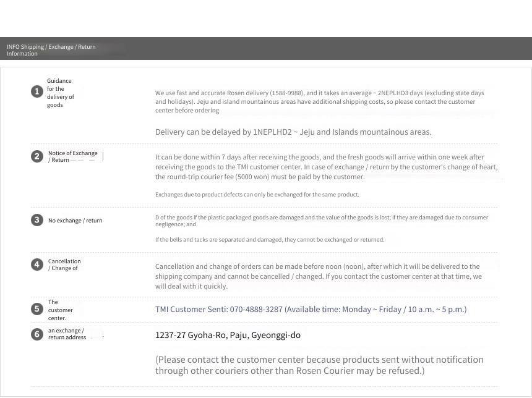Click the Rosen delivery paragraph mentioning 1588-9988

coord(320,102)
